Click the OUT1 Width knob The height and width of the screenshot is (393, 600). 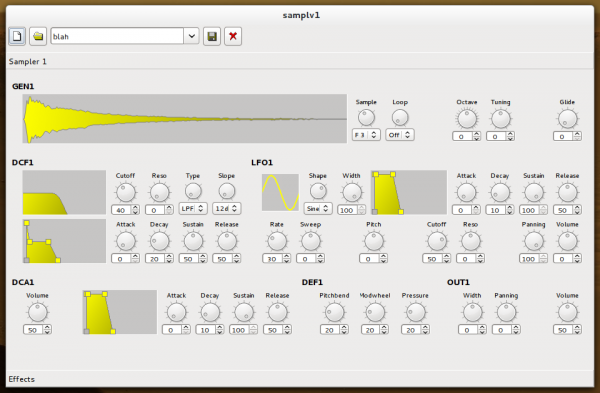[472, 312]
